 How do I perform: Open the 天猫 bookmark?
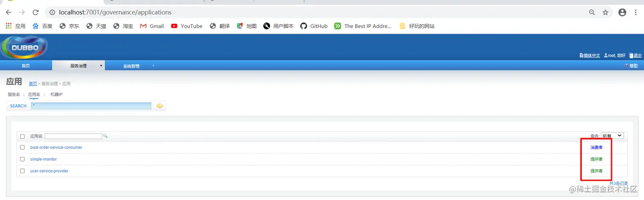coord(96,26)
